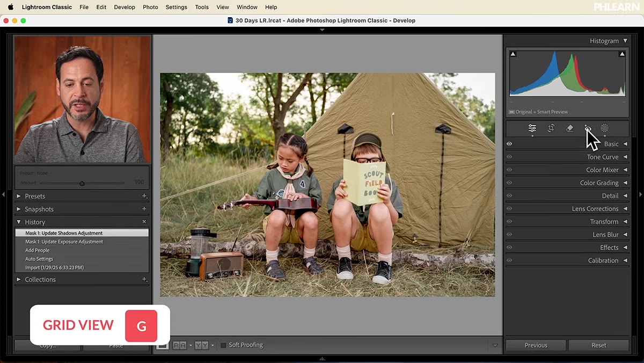Screen dimensions: 644x363
Task: Select the Red Eye correction tool
Action: (588, 128)
